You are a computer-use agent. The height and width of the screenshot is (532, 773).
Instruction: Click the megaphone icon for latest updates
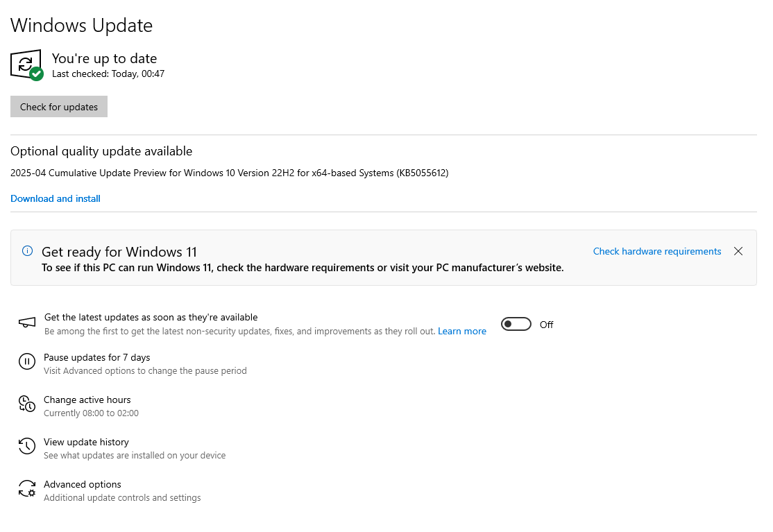point(27,323)
